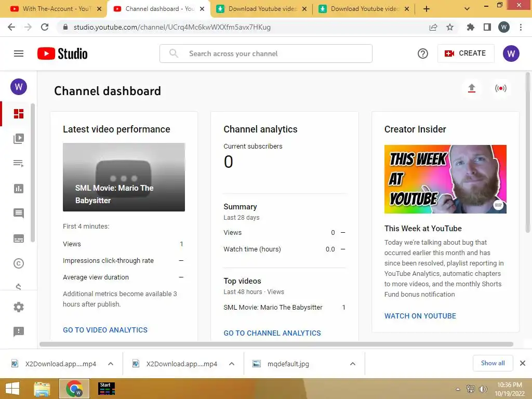Expand options for the mqdefault.jpg download
The height and width of the screenshot is (399, 532).
[353, 364]
